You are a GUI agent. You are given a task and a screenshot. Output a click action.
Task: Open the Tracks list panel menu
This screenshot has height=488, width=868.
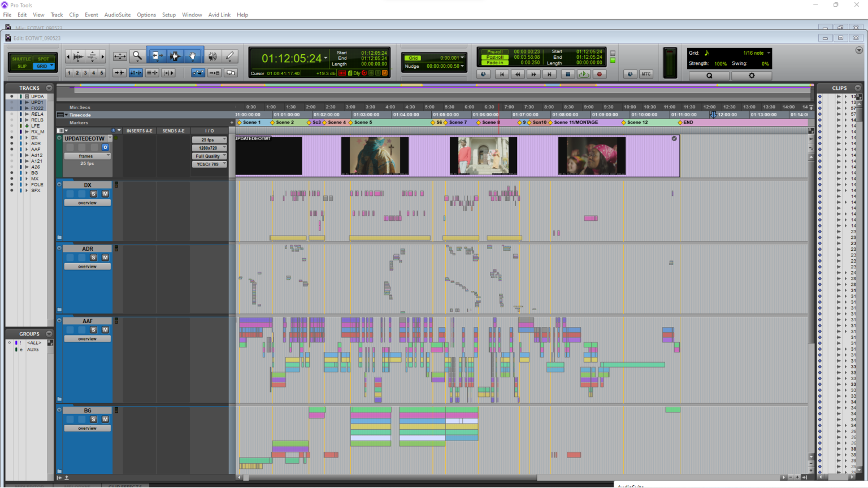point(49,88)
